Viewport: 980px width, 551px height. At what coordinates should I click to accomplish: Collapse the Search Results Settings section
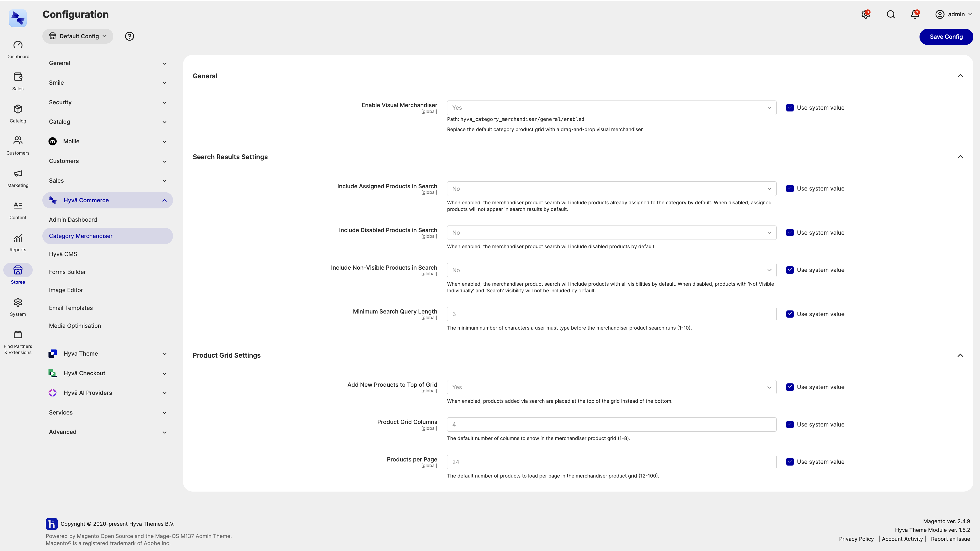960,157
